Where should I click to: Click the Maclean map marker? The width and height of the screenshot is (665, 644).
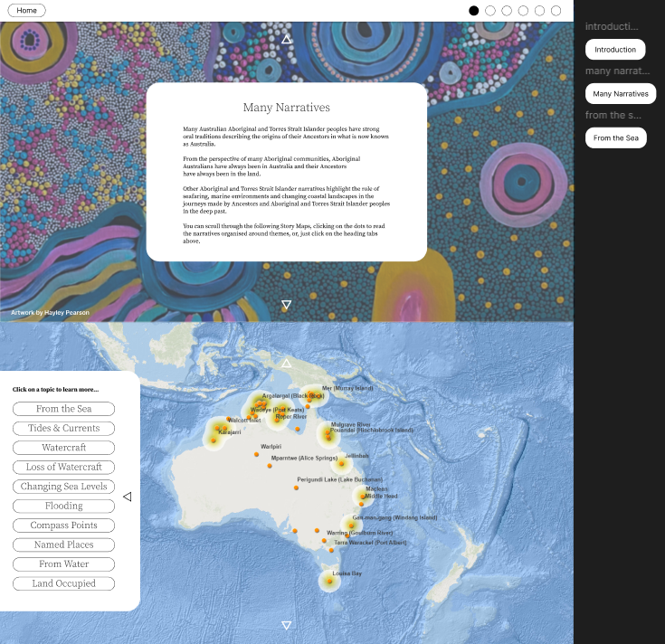point(363,497)
